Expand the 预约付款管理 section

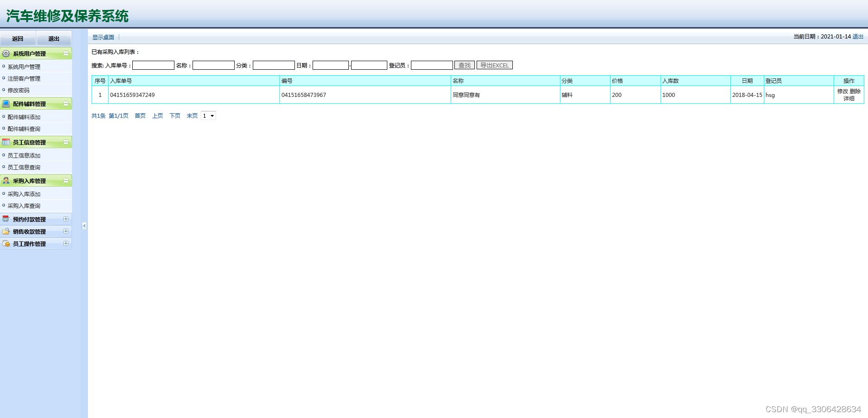66,219
